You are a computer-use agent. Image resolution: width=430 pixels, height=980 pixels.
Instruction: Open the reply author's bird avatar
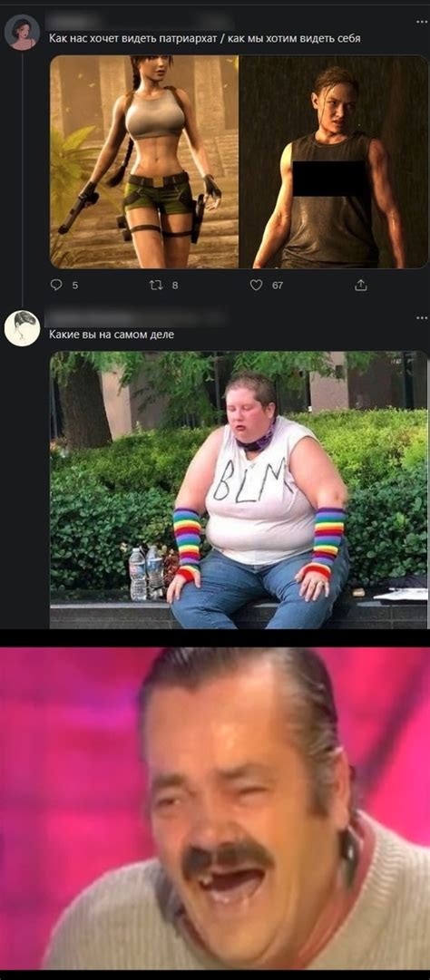pos(22,328)
